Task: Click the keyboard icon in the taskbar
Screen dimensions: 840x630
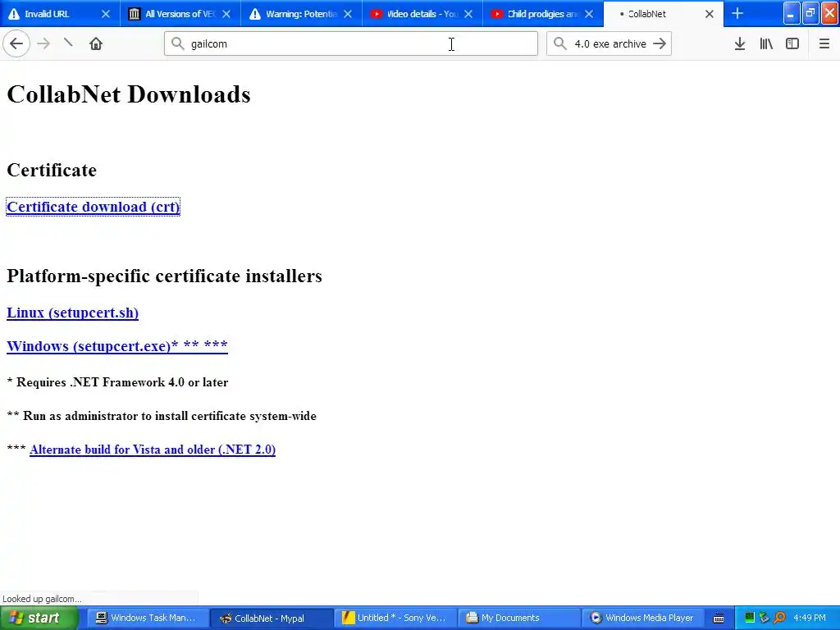Action: [719, 619]
